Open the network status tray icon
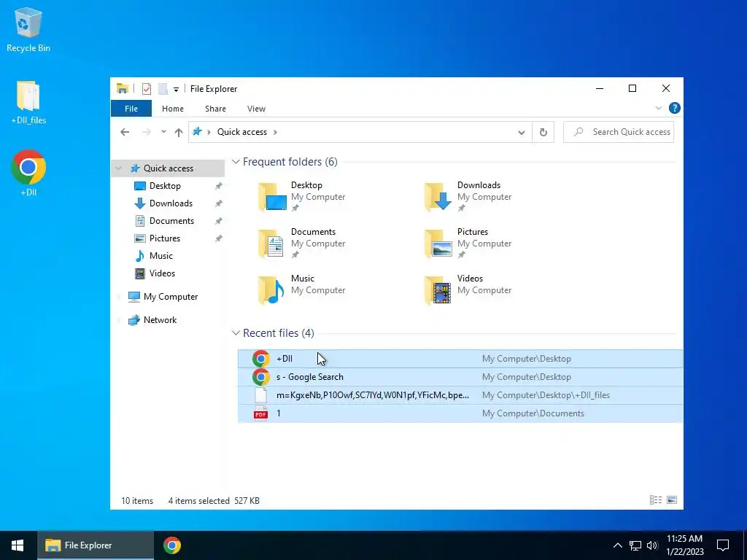This screenshot has width=747, height=560. click(635, 545)
